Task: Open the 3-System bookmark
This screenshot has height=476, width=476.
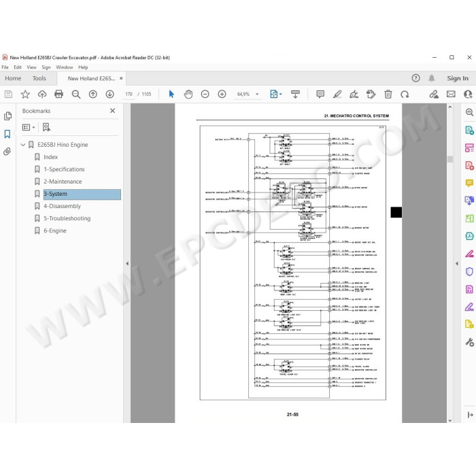Action: tap(82, 194)
